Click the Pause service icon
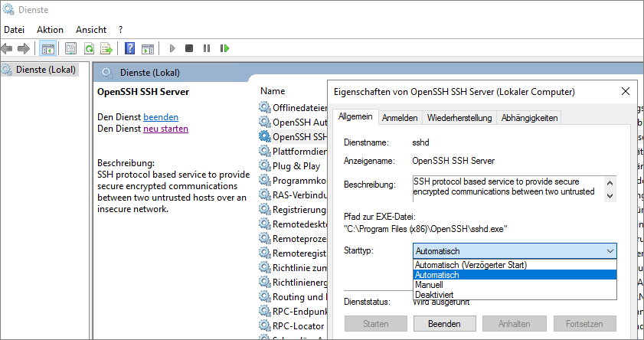Screen dimensions: 644x340 click(207, 48)
